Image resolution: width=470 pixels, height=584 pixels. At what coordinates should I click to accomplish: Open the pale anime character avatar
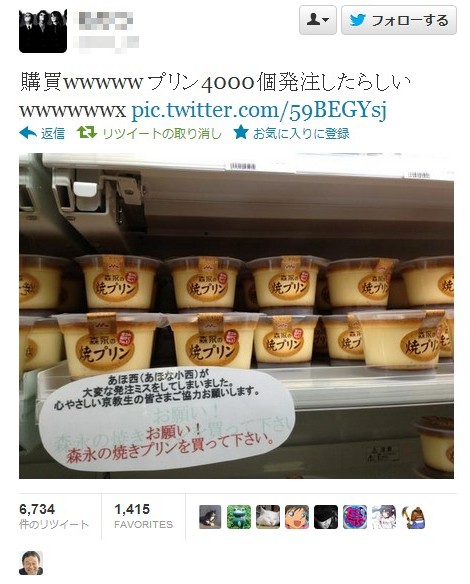(384, 517)
